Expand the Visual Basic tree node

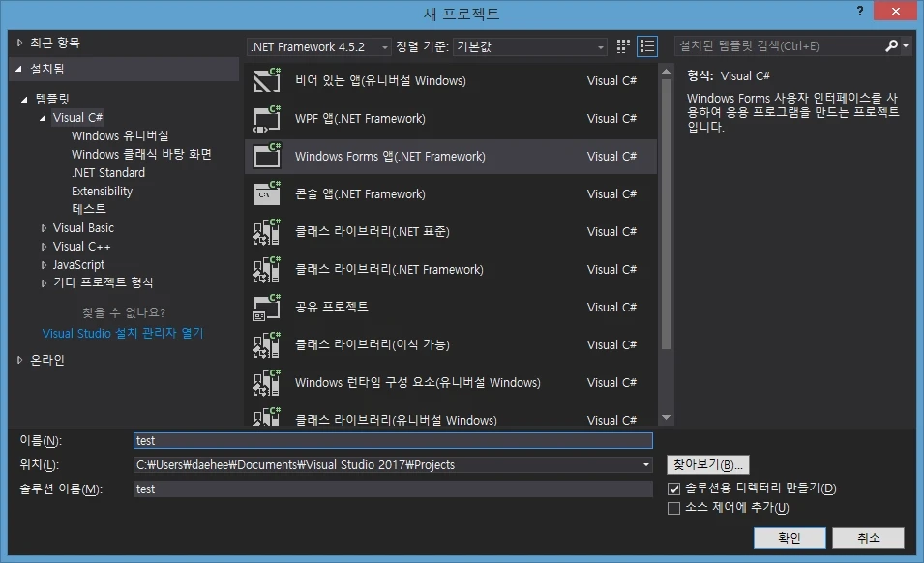44,228
